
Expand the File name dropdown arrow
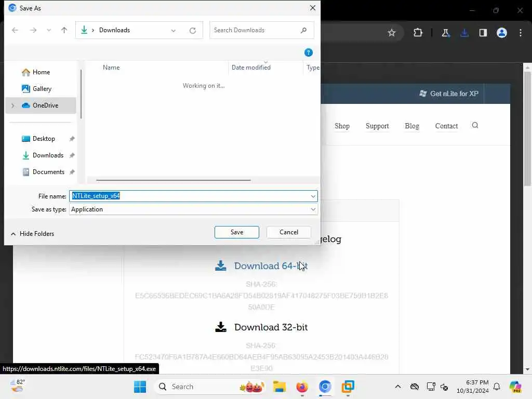[x=313, y=196]
